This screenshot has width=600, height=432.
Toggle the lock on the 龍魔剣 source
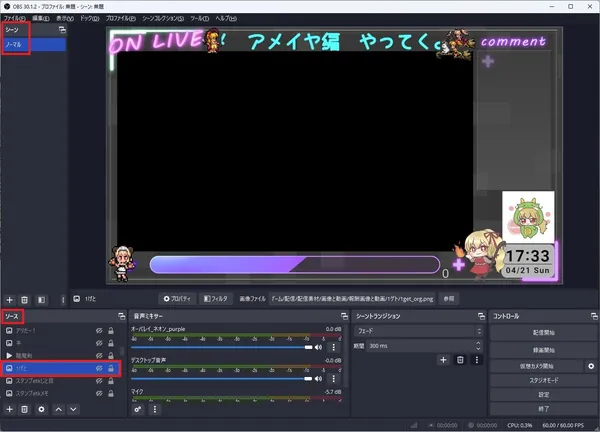[x=111, y=355]
